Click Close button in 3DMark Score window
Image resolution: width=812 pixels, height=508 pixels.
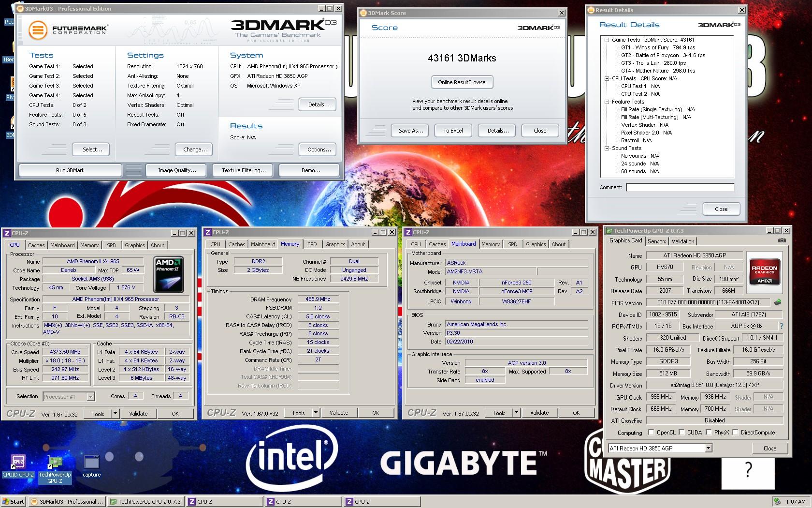point(539,131)
